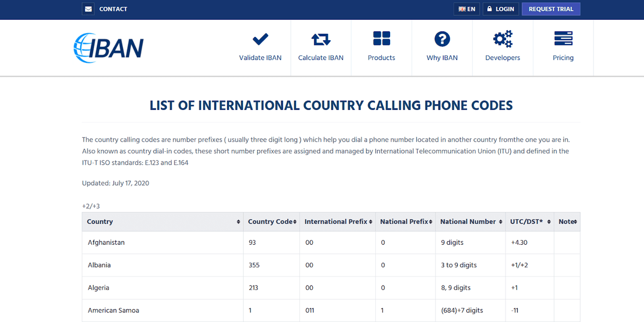Select the Developers gears icon
Image resolution: width=644 pixels, height=322 pixels.
point(502,39)
